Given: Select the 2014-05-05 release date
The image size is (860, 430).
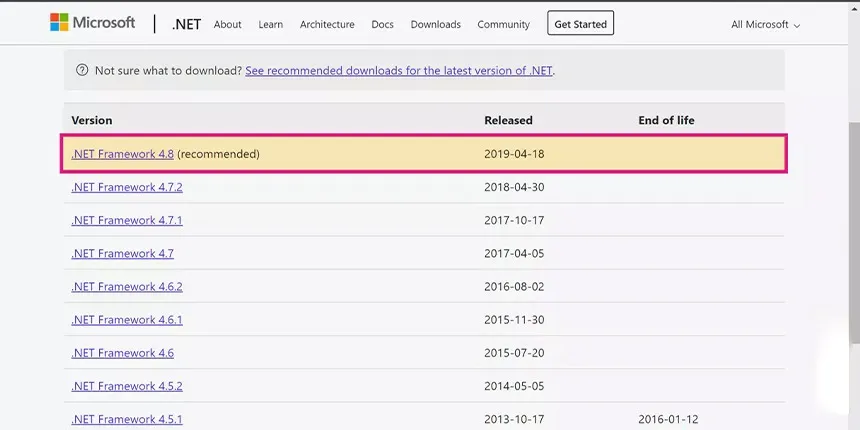Looking at the screenshot, I should (x=514, y=386).
